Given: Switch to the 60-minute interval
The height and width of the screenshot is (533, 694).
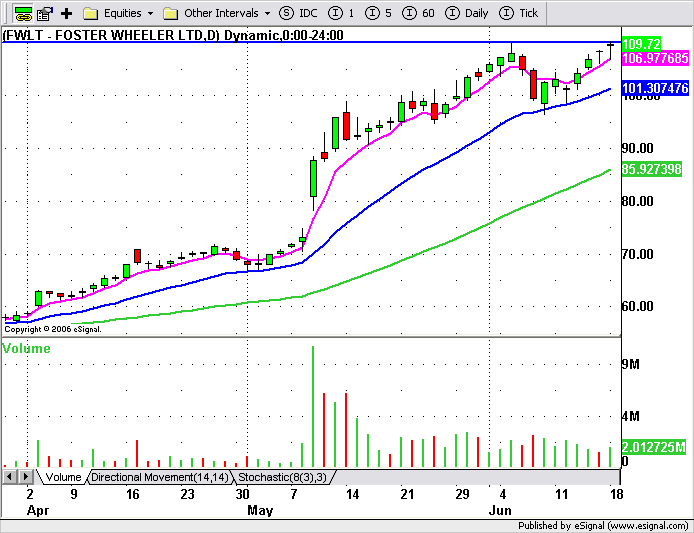Looking at the screenshot, I should tap(418, 13).
